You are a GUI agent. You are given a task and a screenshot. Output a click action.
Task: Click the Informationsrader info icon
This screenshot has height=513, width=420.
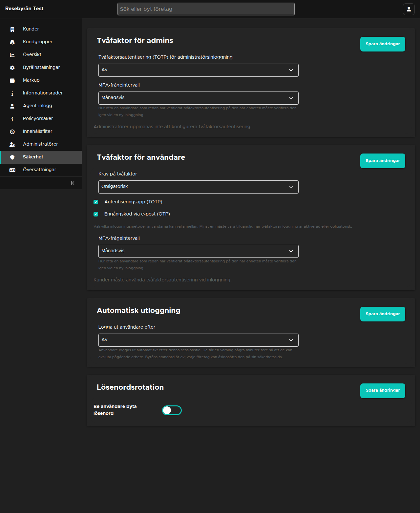coord(12,93)
